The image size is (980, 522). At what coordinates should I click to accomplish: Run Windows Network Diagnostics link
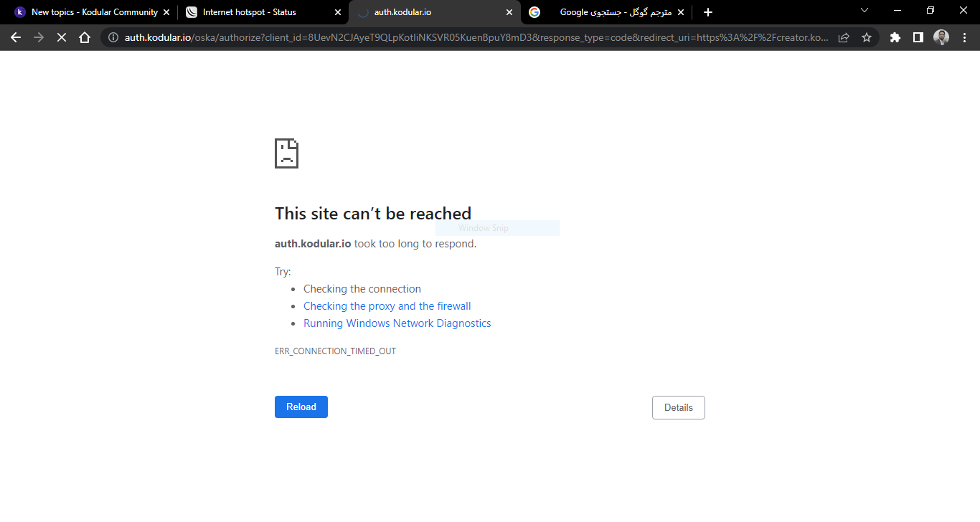[397, 323]
